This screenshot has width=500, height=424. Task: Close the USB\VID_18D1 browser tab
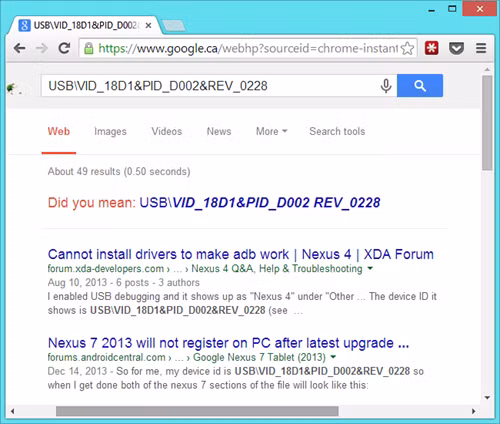coord(149,26)
